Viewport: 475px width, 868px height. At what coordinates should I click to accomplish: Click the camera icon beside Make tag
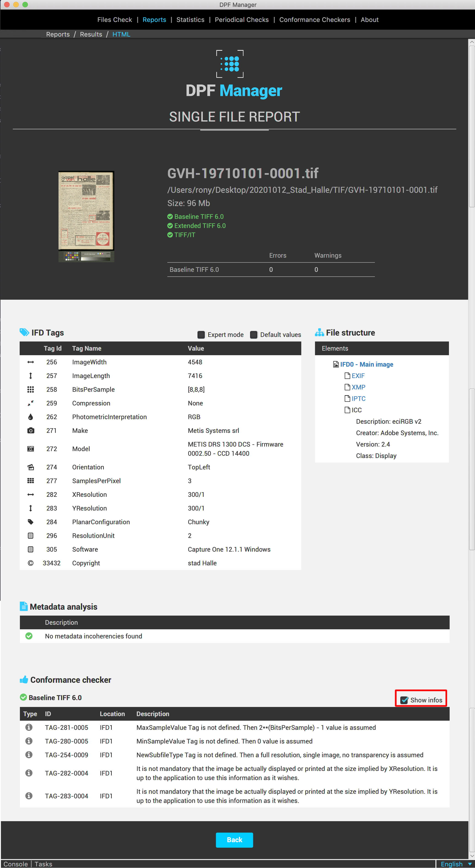point(31,430)
